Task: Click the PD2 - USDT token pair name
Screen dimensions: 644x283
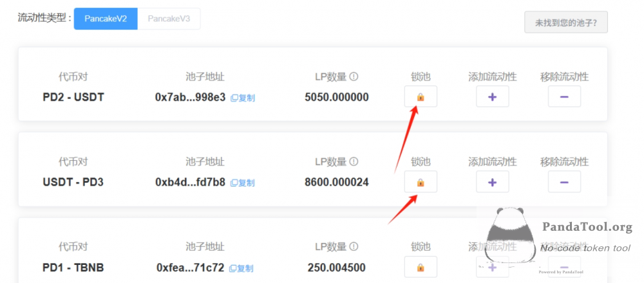Action: click(x=73, y=97)
